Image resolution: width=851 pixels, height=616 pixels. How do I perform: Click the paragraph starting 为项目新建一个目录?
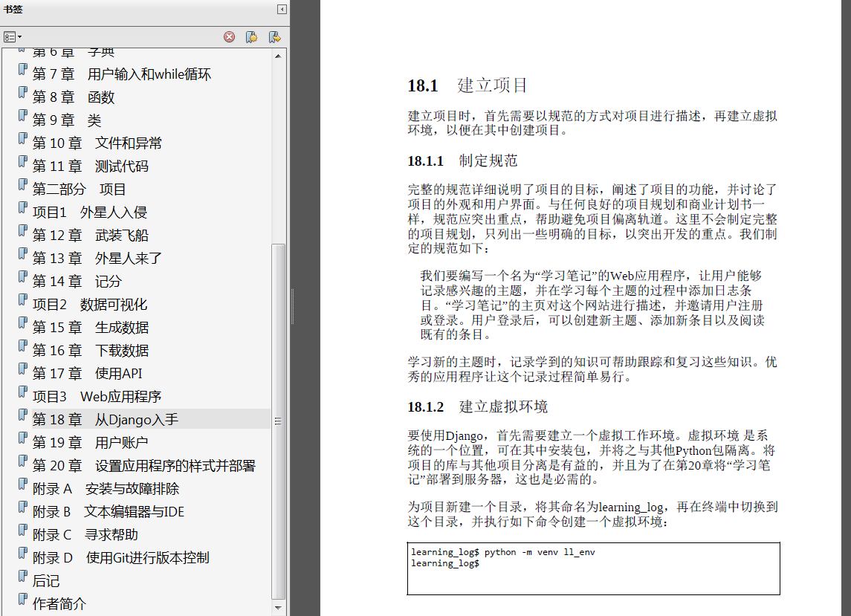(x=592, y=514)
